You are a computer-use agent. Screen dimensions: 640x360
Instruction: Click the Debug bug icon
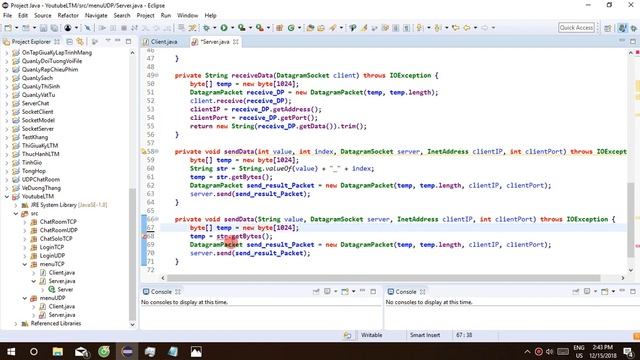206,28
